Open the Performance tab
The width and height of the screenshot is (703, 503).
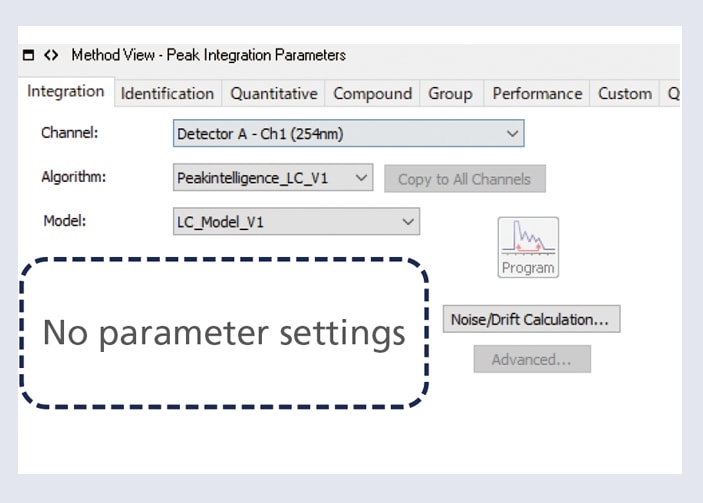(537, 93)
